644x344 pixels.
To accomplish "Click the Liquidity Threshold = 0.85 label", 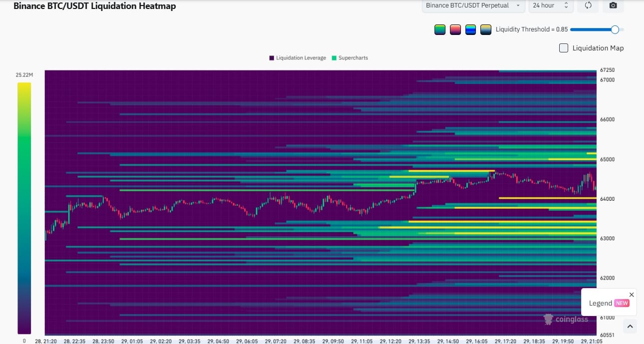I will [x=531, y=29].
